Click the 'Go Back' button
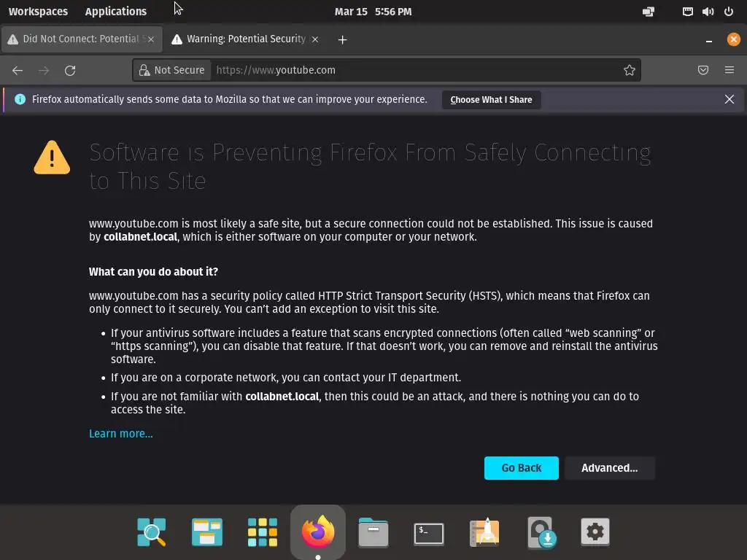This screenshot has width=747, height=560. [x=521, y=468]
